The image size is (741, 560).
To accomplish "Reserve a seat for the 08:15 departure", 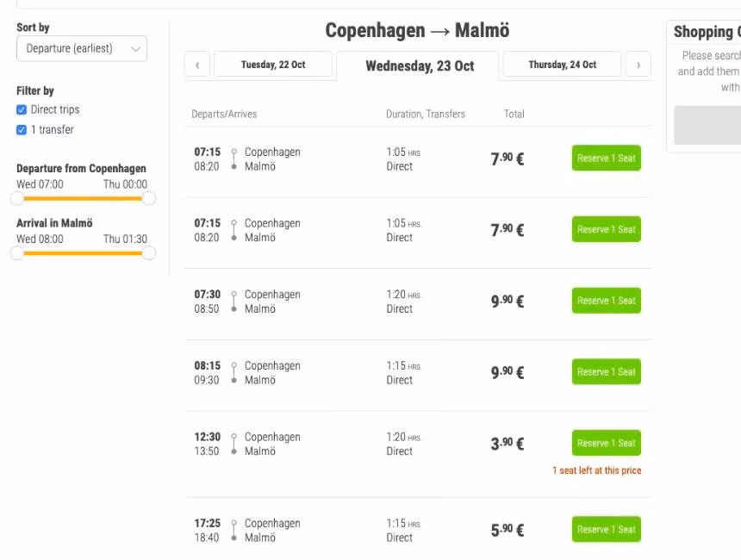I will [x=606, y=371].
